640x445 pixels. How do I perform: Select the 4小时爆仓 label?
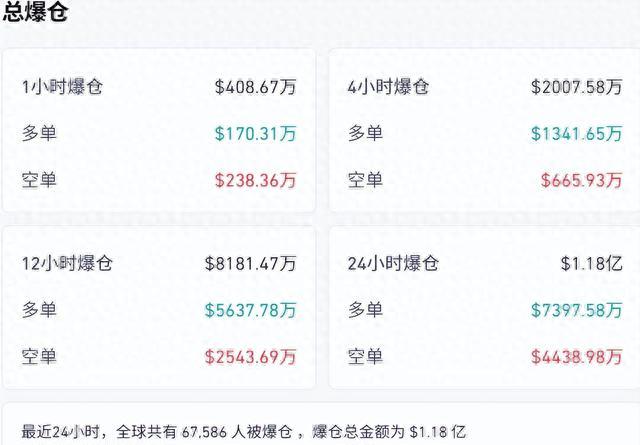tap(388, 86)
